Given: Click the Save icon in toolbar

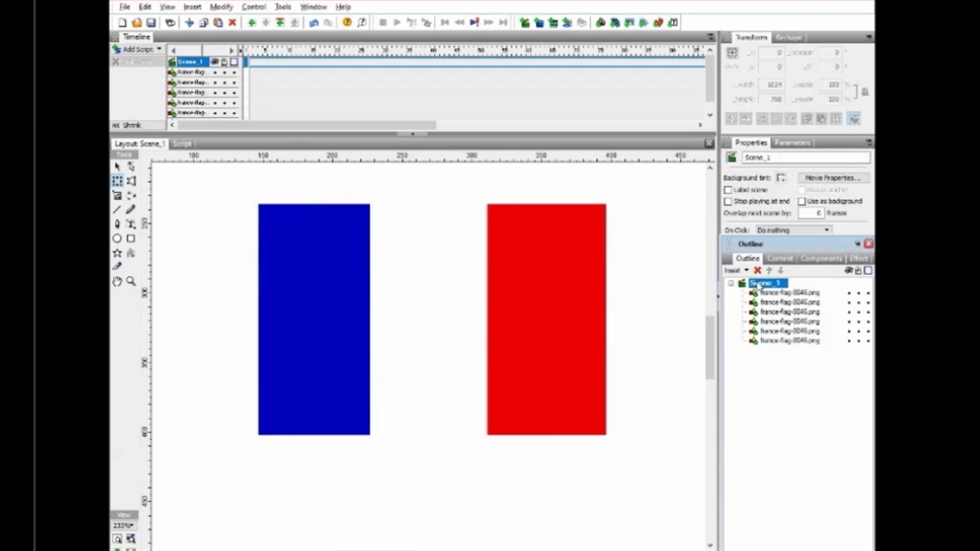Looking at the screenshot, I should click(x=151, y=23).
